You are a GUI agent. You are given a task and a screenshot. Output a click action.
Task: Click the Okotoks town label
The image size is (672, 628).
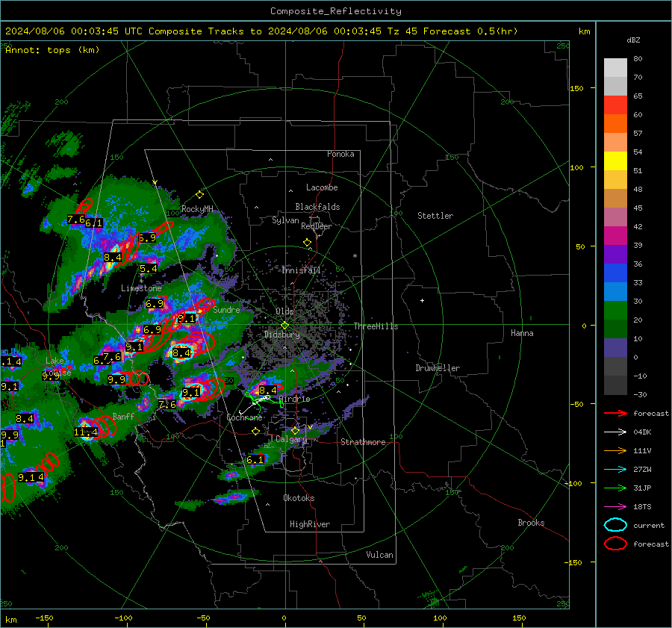coord(299,498)
